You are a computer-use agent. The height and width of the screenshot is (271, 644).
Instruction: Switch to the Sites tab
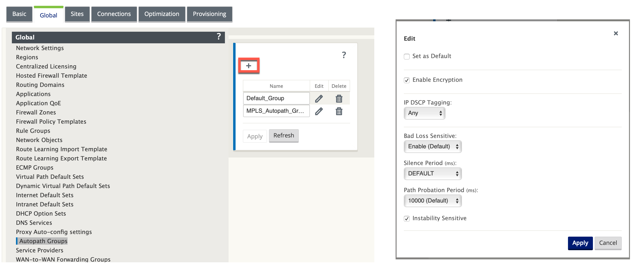(77, 14)
